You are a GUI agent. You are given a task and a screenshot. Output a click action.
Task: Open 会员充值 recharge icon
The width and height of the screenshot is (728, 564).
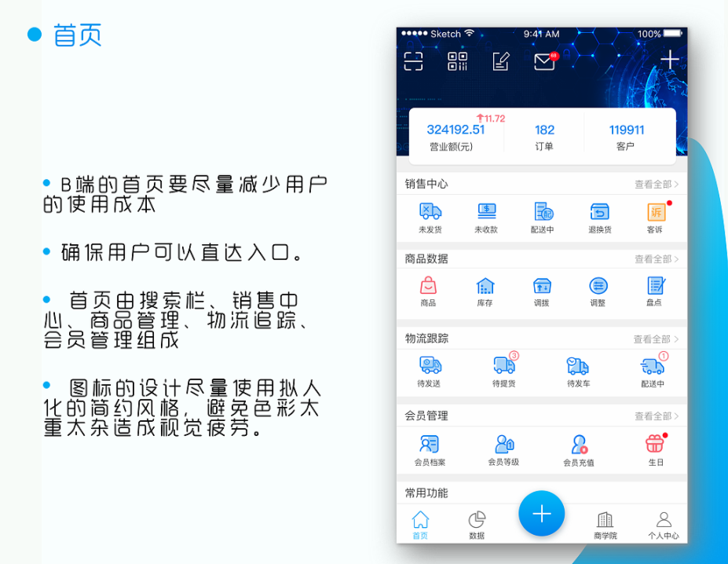coord(580,444)
